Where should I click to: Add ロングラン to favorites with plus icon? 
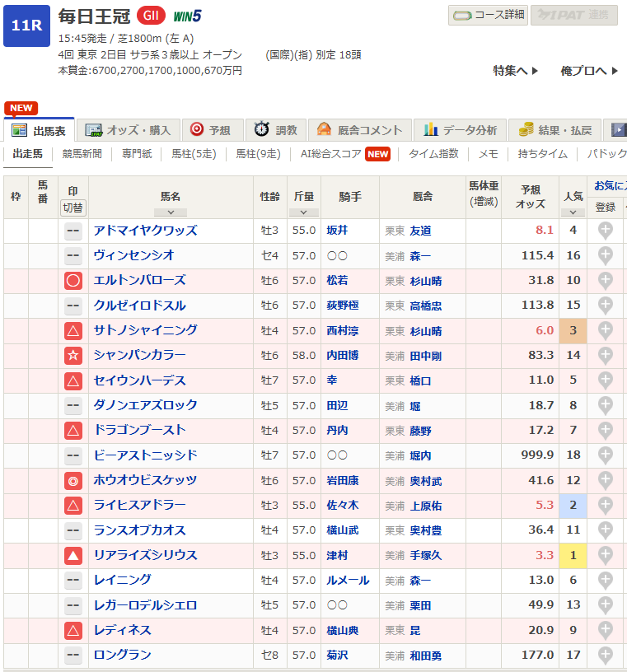[605, 655]
